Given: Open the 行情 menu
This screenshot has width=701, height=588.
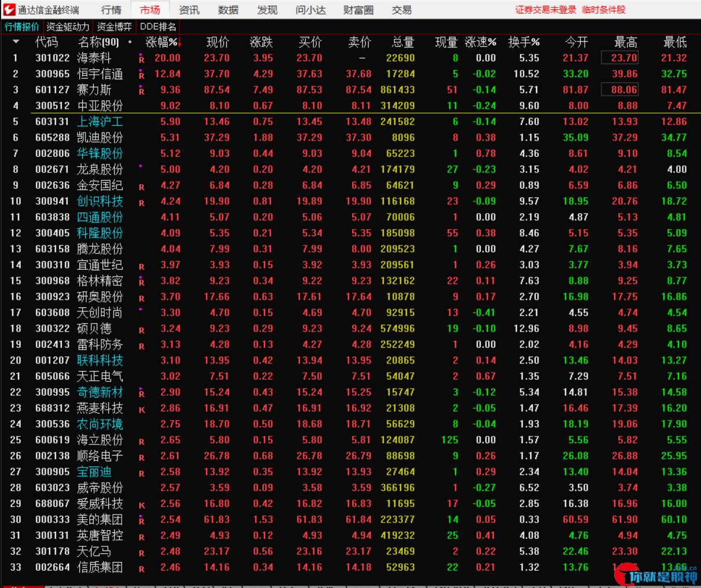Looking at the screenshot, I should coord(111,10).
